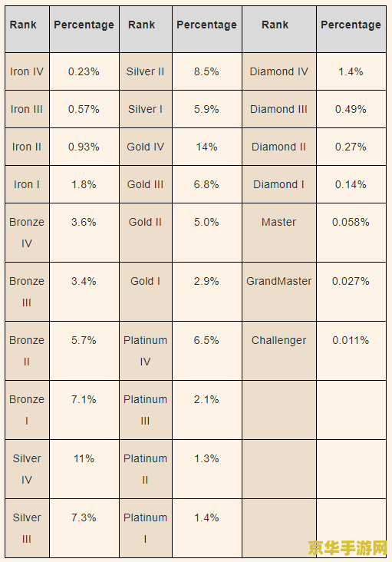392x562 pixels.
Task: Select the Master rank cell
Action: (x=279, y=233)
